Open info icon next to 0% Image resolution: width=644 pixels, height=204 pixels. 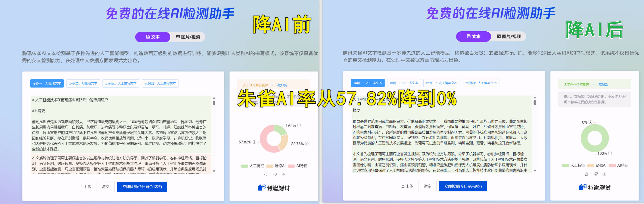click(x=590, y=122)
